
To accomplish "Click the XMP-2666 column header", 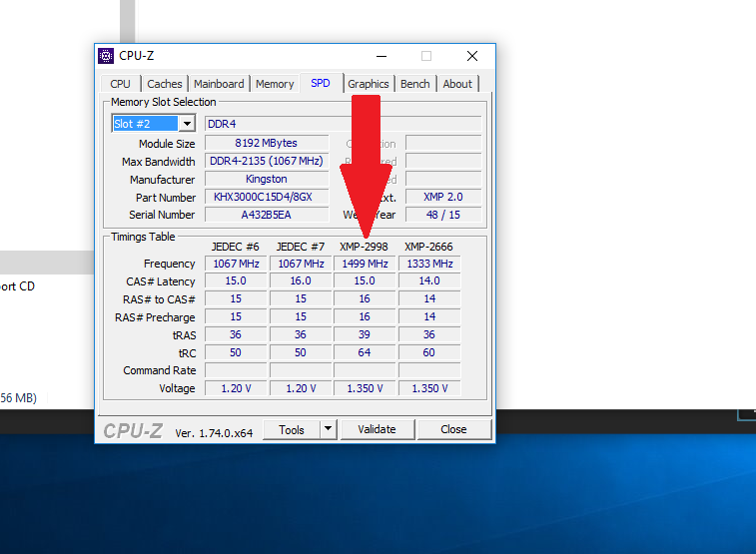I will tap(429, 247).
